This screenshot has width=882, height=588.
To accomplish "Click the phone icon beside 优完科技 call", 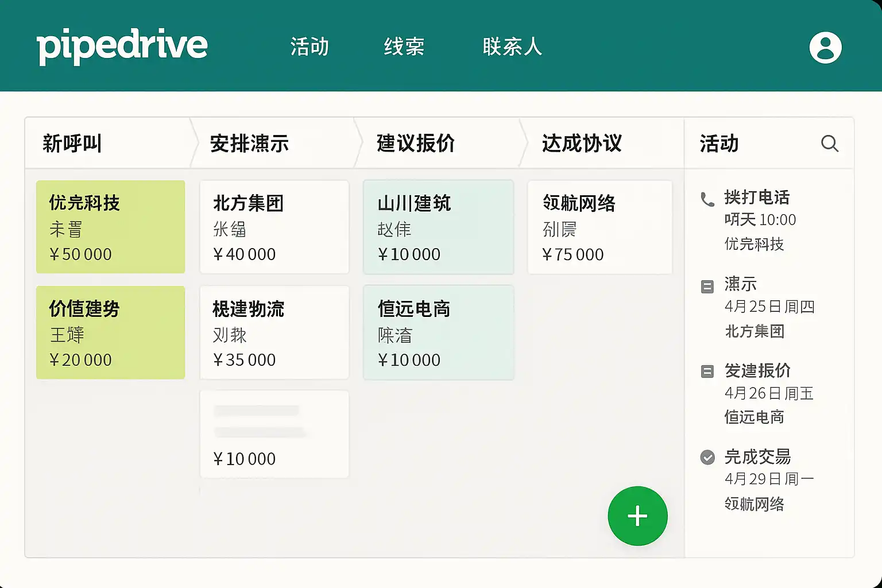I will 707,199.
